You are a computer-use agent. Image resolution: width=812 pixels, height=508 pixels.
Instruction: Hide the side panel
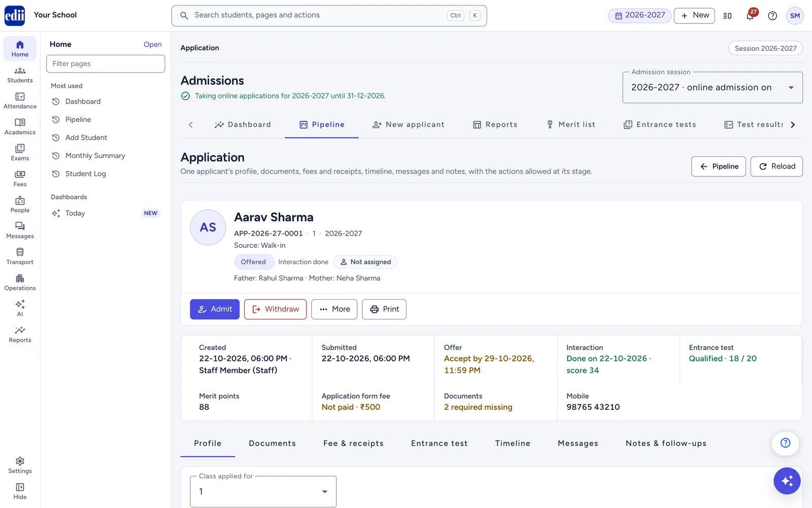(20, 491)
